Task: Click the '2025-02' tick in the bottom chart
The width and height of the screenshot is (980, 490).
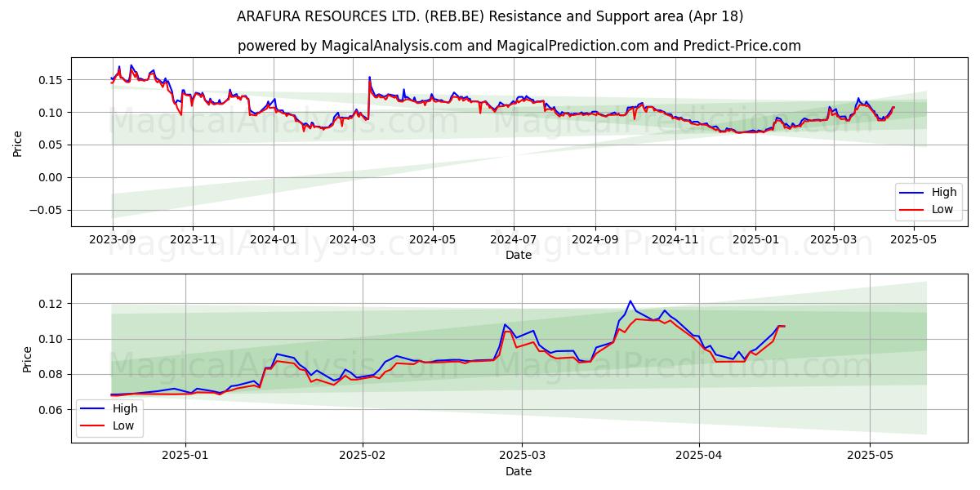Action: 363,455
